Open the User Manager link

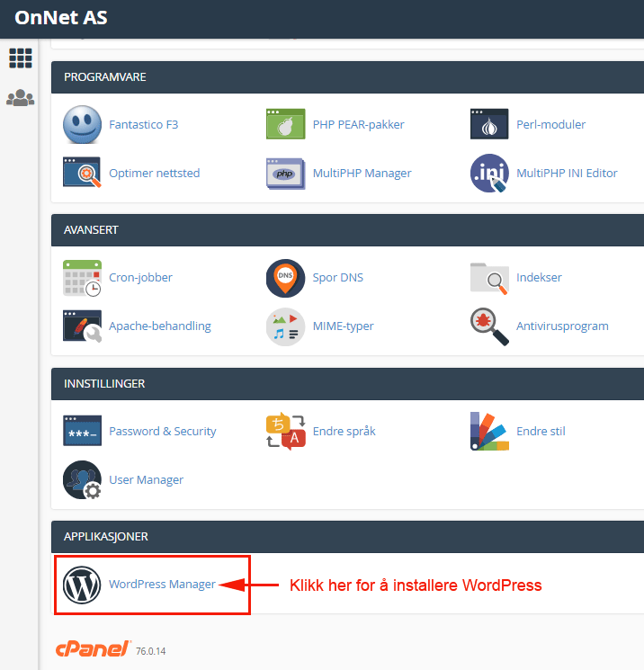146,480
